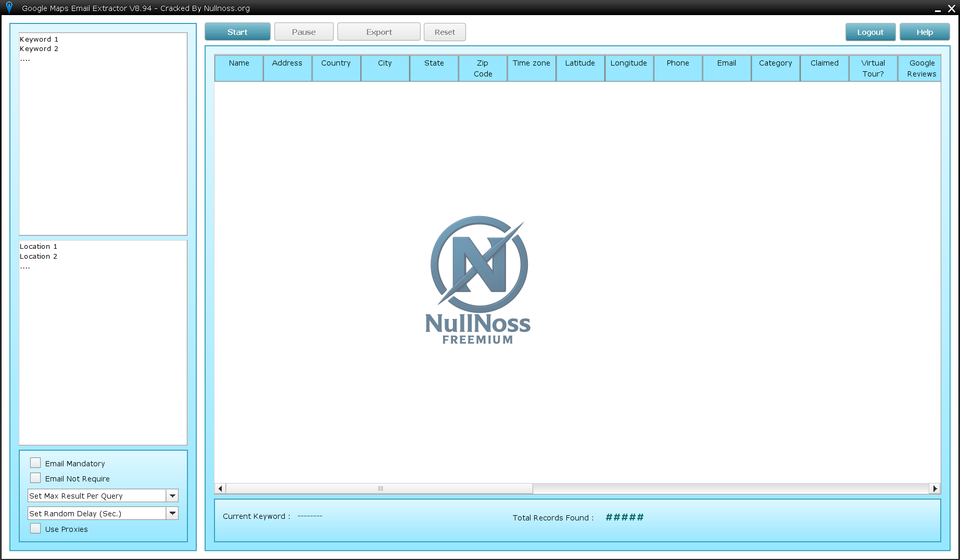960x560 pixels.
Task: Click the blue map pin app icon
Action: pos(9,7)
